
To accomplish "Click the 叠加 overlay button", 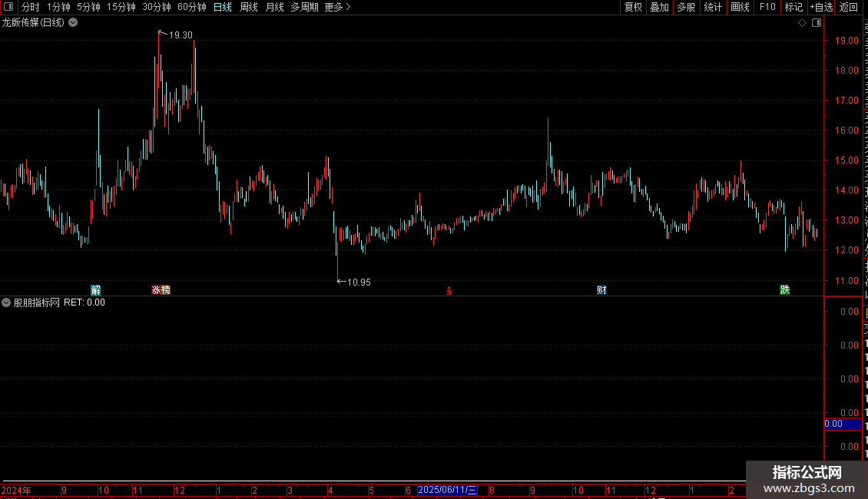I will coord(660,7).
